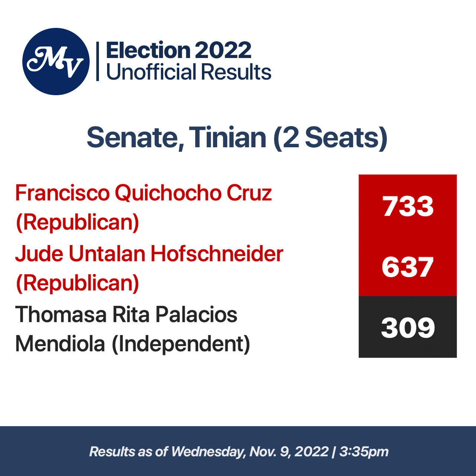Click the Senate, Tinian heading
Screen dimensions: 476x476
(x=177, y=138)
